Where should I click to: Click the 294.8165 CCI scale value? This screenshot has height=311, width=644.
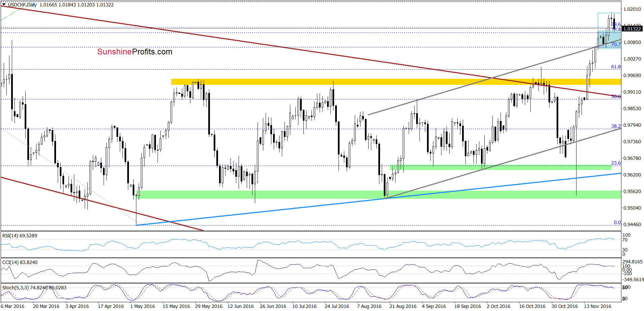click(633, 262)
